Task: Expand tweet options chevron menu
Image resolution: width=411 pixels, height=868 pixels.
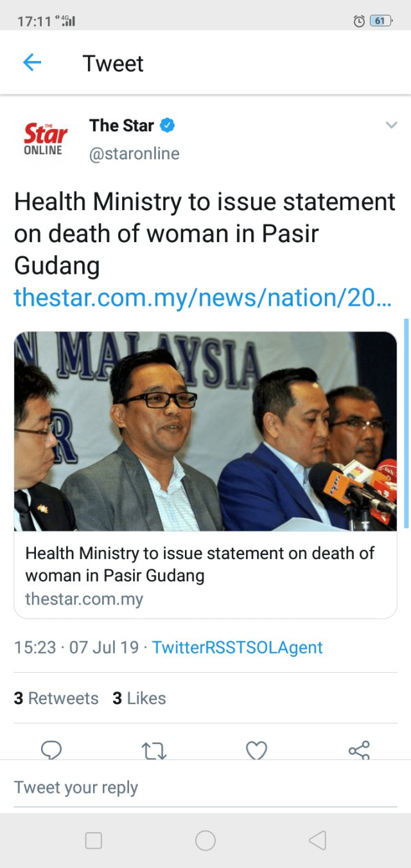Action: pyautogui.click(x=391, y=125)
